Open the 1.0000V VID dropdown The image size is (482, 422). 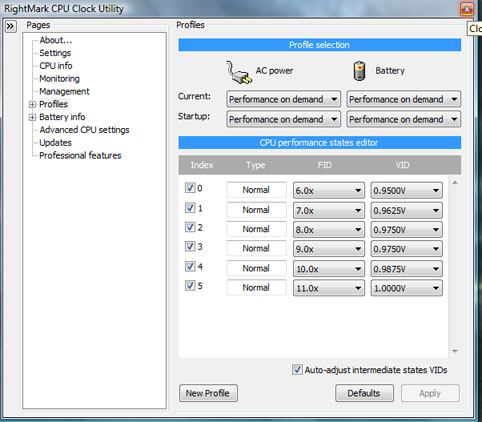[x=407, y=288]
